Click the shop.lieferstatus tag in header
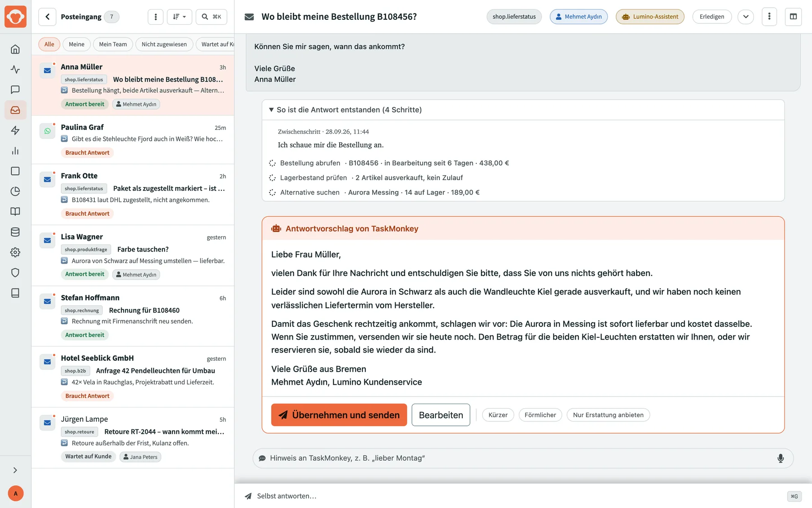 pos(514,17)
